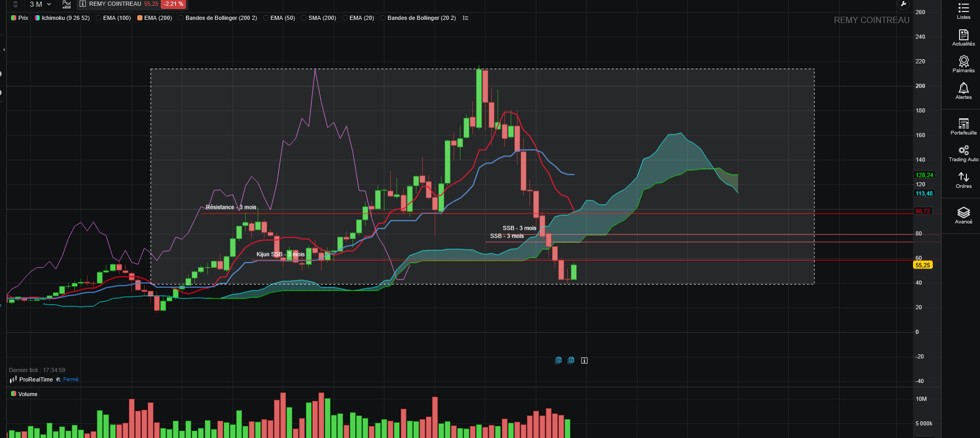The height and width of the screenshot is (438, 980).
Task: Click the chart style icon beside 3 M
Action: pyautogui.click(x=67, y=4)
